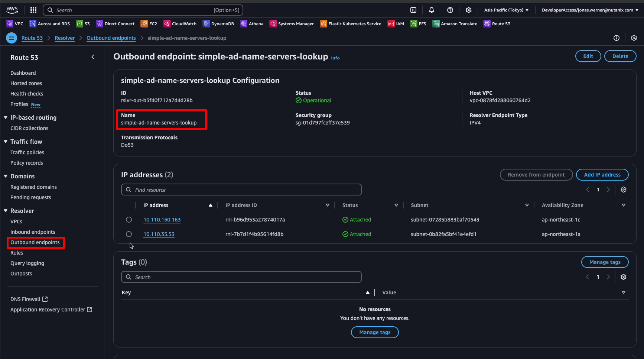Open the DeveloperAccess account dropdown
Image resolution: width=644 pixels, height=359 pixels.
(590, 10)
